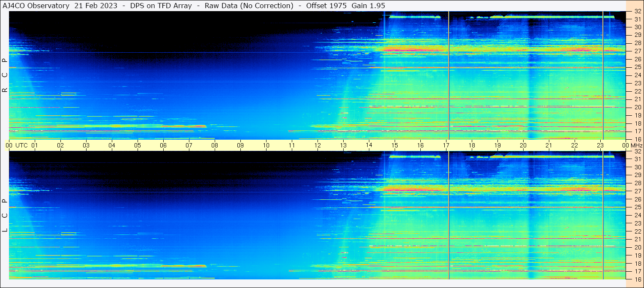Click the 15 hour time axis label
Image resolution: width=644 pixels, height=288 pixels.
click(x=395, y=145)
